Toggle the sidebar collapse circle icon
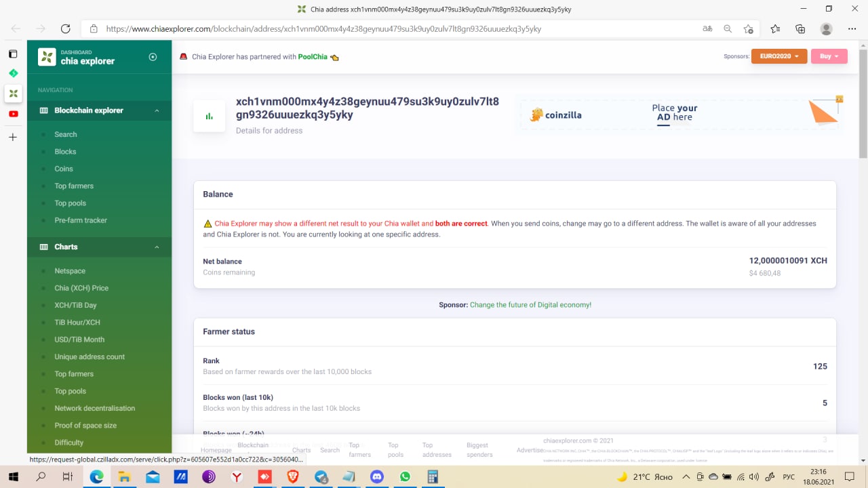Screen dimensions: 868x488 click(x=153, y=57)
